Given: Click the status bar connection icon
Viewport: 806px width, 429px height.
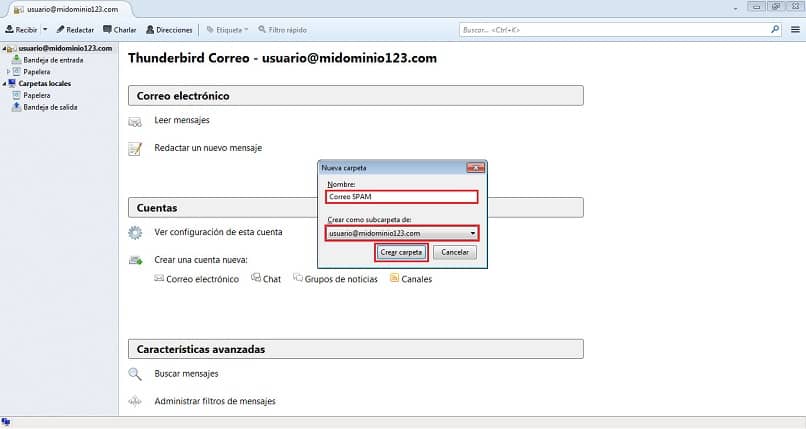Looking at the screenshot, I should [6, 423].
